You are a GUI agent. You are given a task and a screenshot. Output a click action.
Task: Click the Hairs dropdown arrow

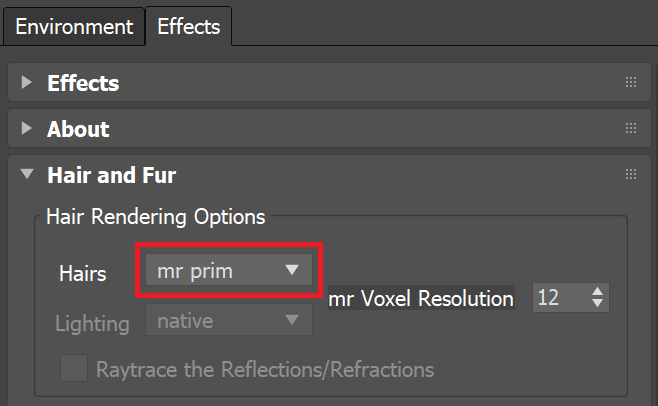tap(292, 270)
